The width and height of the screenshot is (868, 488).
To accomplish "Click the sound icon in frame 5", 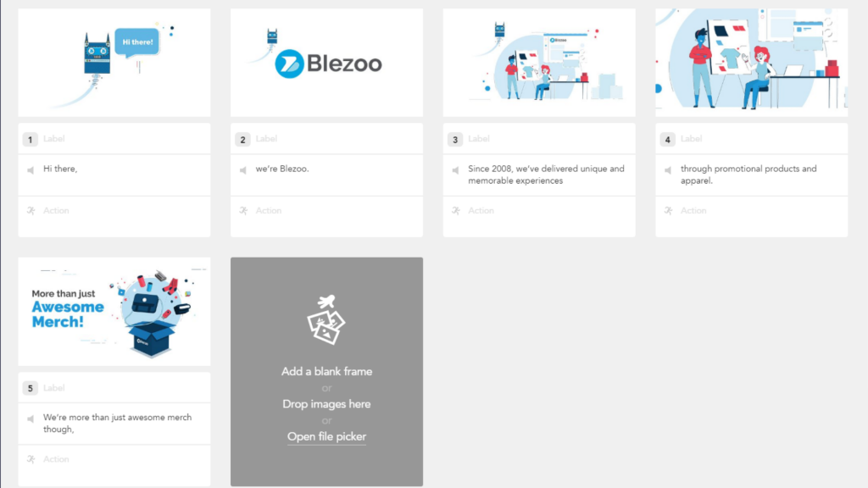I will click(31, 419).
